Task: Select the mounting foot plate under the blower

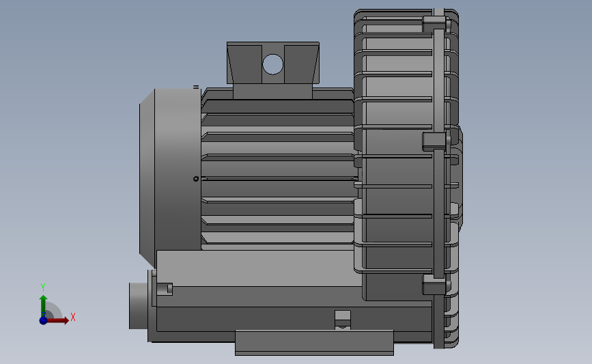Action: 314,342
